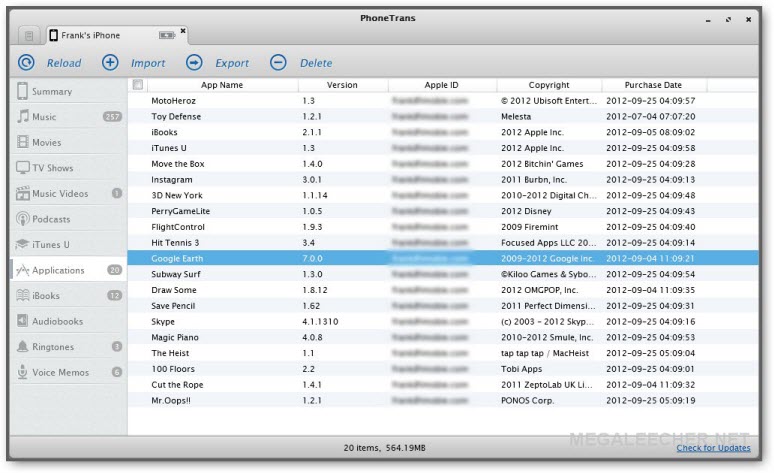This screenshot has height=473, width=774.
Task: Sort by Purchase Date column header
Action: coord(653,85)
